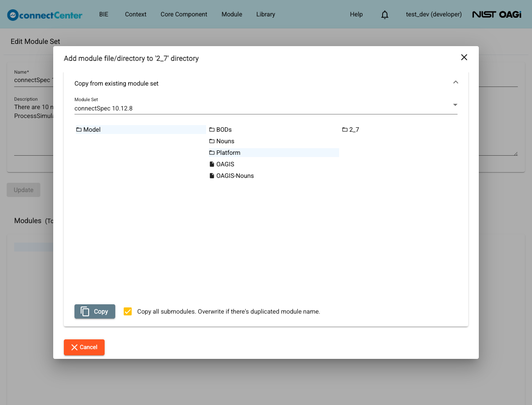Click the NIST OAGi logo
This screenshot has height=405, width=532.
tap(497, 15)
